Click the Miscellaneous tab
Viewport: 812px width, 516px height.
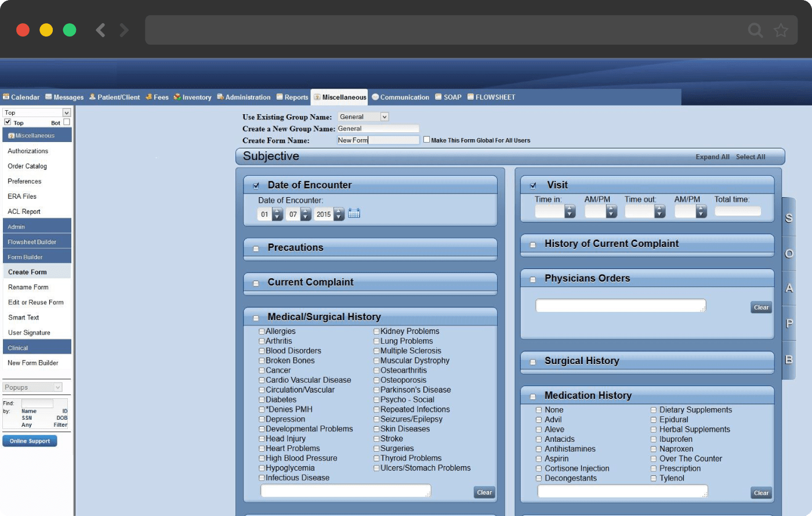340,97
